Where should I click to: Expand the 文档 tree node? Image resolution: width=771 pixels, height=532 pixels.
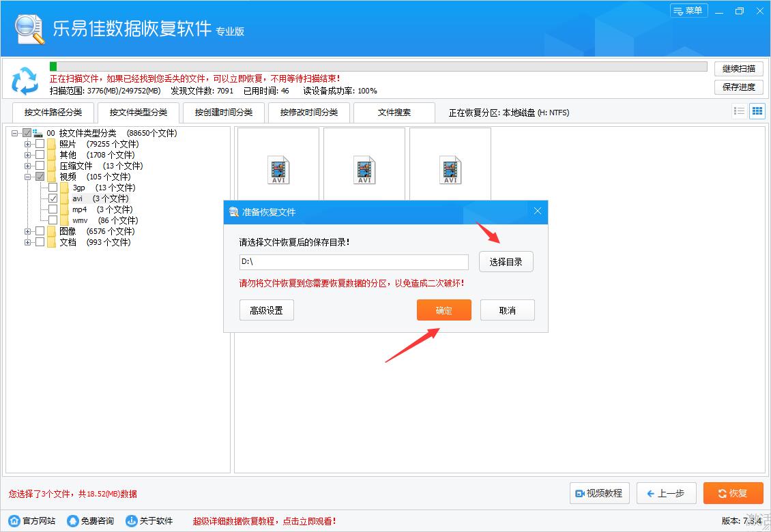click(28, 242)
